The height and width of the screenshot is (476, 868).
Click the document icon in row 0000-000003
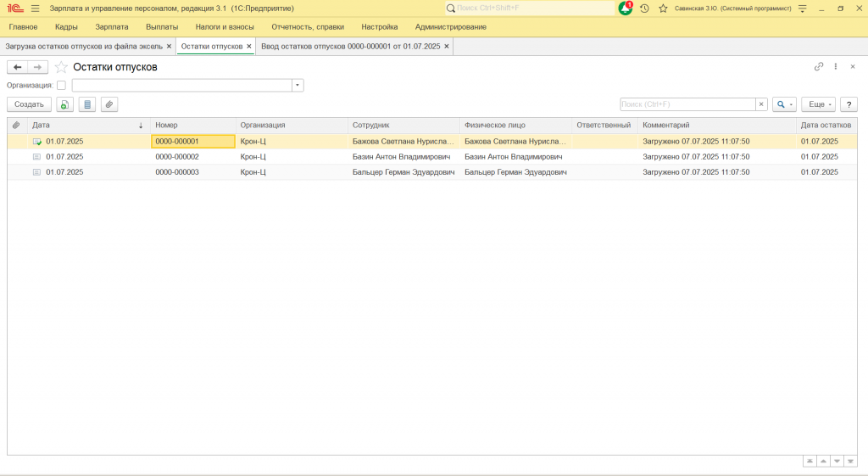point(36,172)
